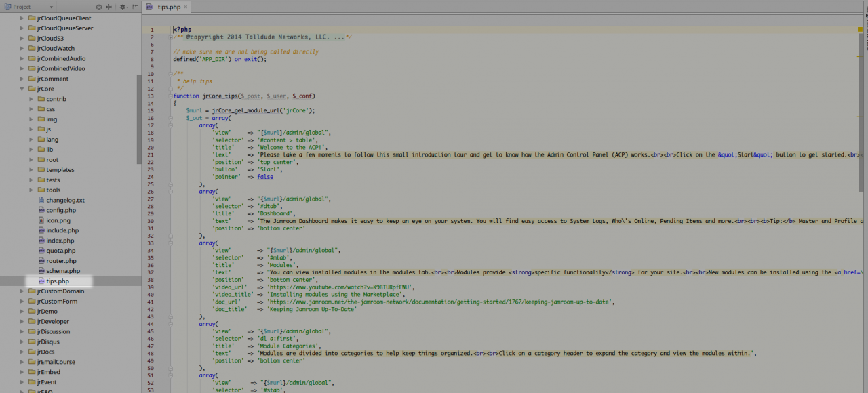This screenshot has height=393, width=868.
Task: Collapse the jrCore folder
Action: [x=22, y=89]
